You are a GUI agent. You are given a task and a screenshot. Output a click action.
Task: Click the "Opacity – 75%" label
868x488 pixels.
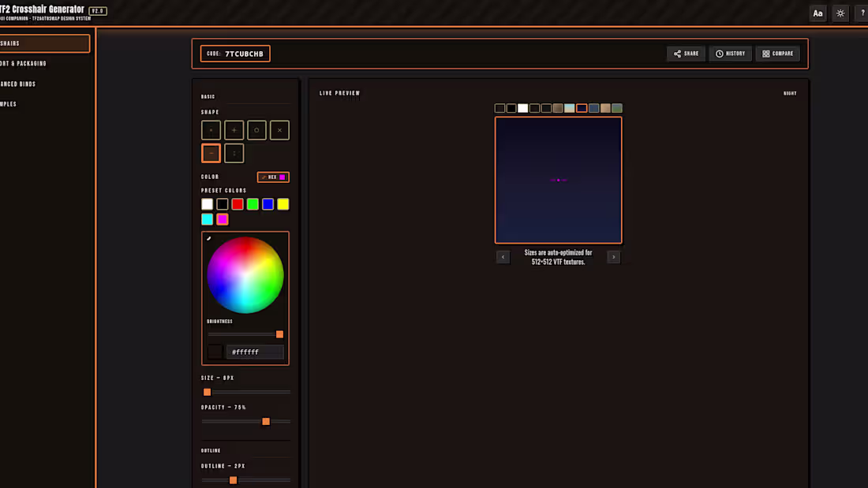(x=223, y=408)
